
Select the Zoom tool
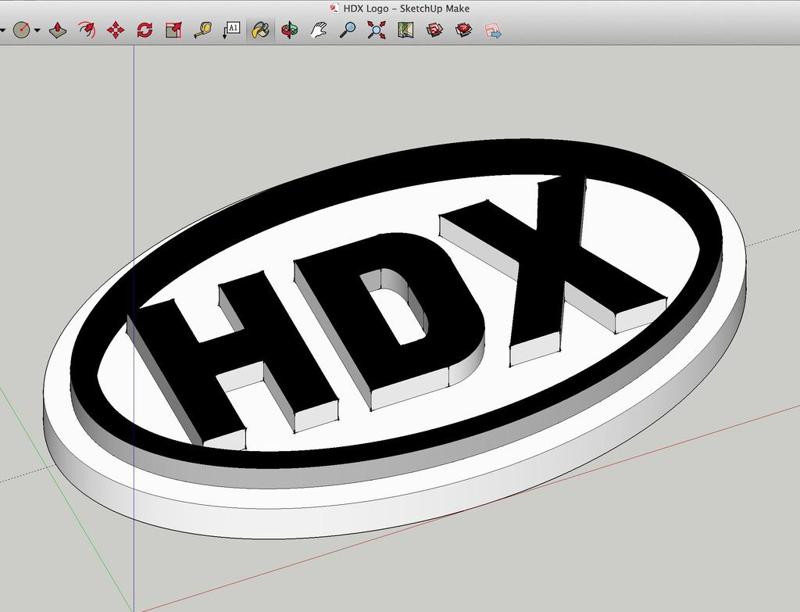[348, 30]
